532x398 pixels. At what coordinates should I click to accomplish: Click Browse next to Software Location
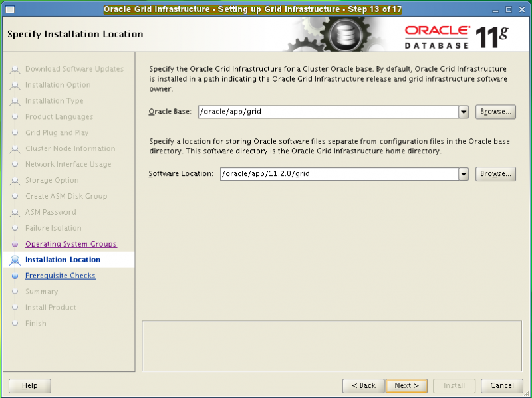(x=495, y=173)
